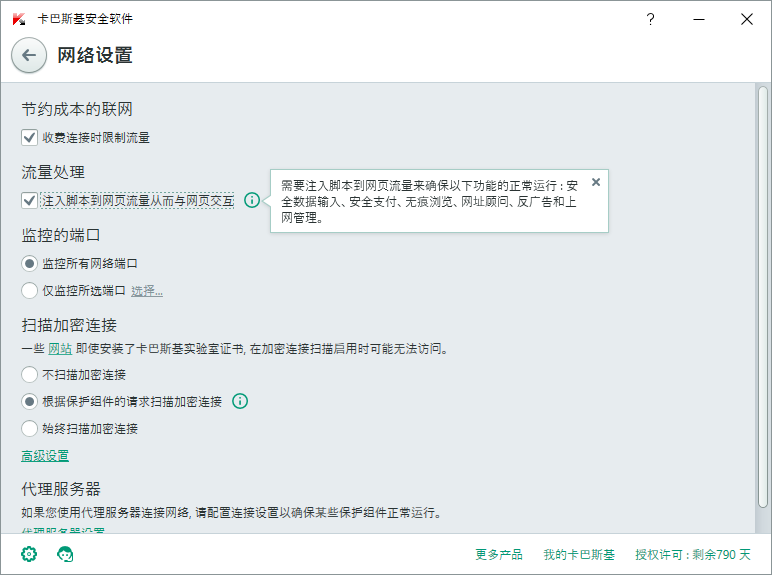Screen dimensions: 772x575
Task: Select 不扫描加密连接 radio button
Action: pyautogui.click(x=30, y=374)
